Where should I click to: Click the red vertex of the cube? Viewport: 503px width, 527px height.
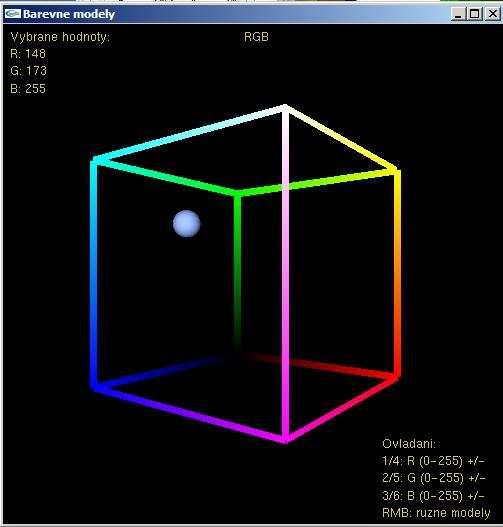(x=396, y=378)
